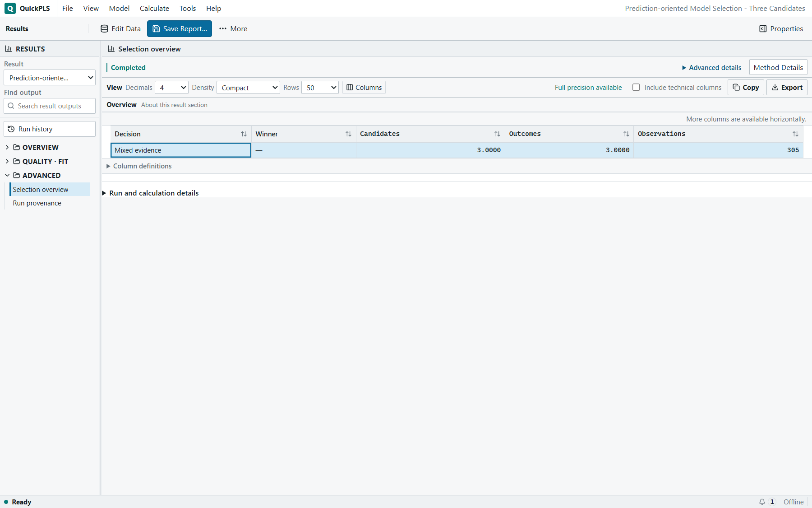Click the QUALITY · FIT folder icon
812x508 pixels.
(17, 161)
